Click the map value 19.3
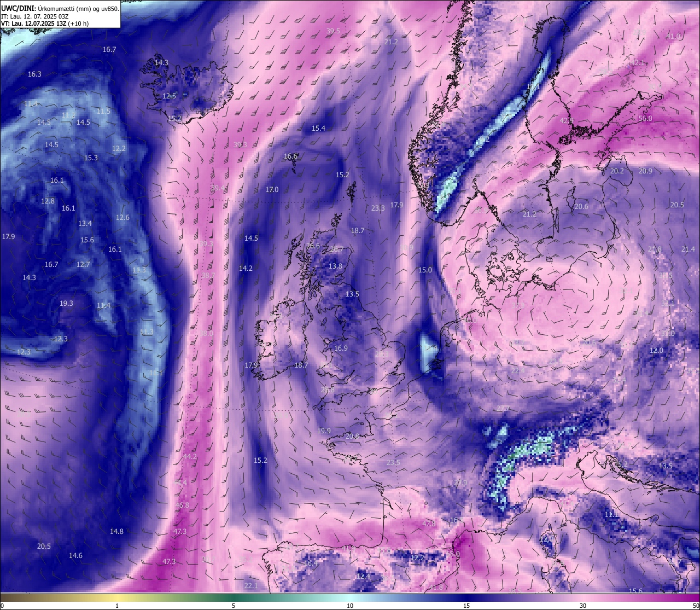Image resolution: width=700 pixels, height=610 pixels. coord(66,303)
